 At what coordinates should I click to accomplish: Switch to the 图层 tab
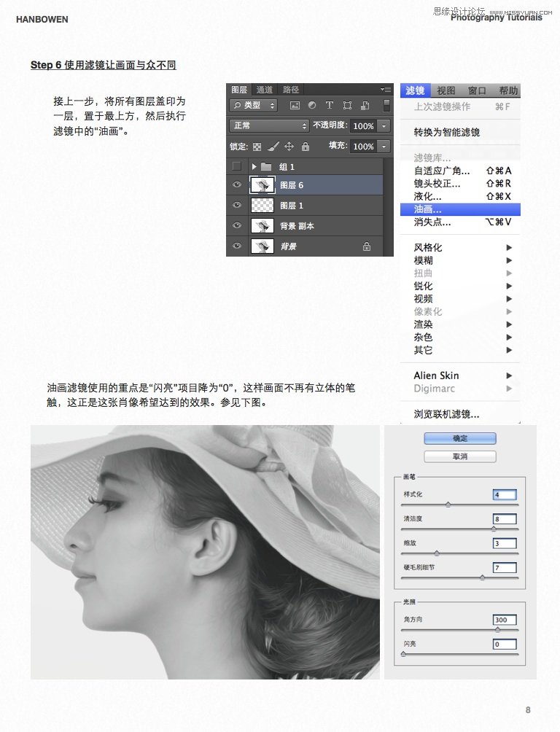pos(239,90)
